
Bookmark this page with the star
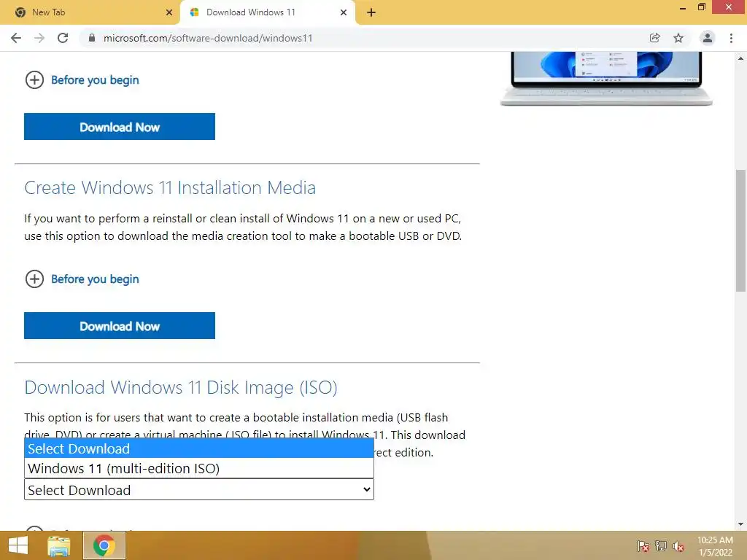tap(678, 38)
